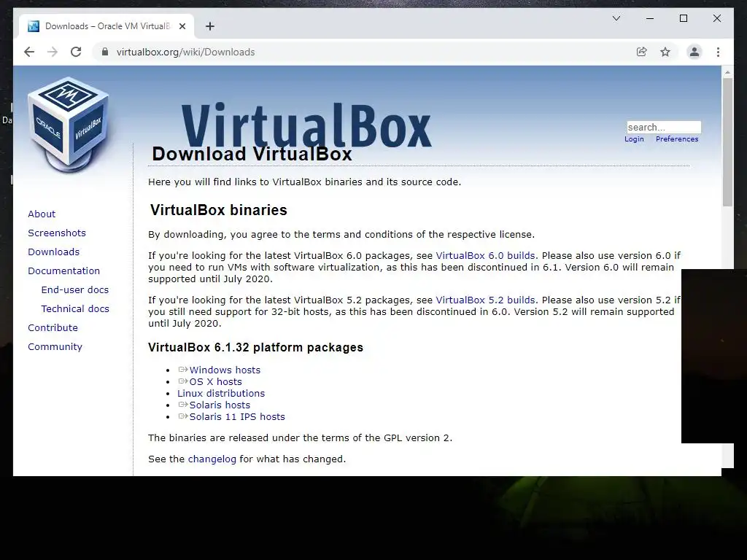This screenshot has height=560, width=747.
Task: Expand the tab search chevron in title bar
Action: point(616,18)
